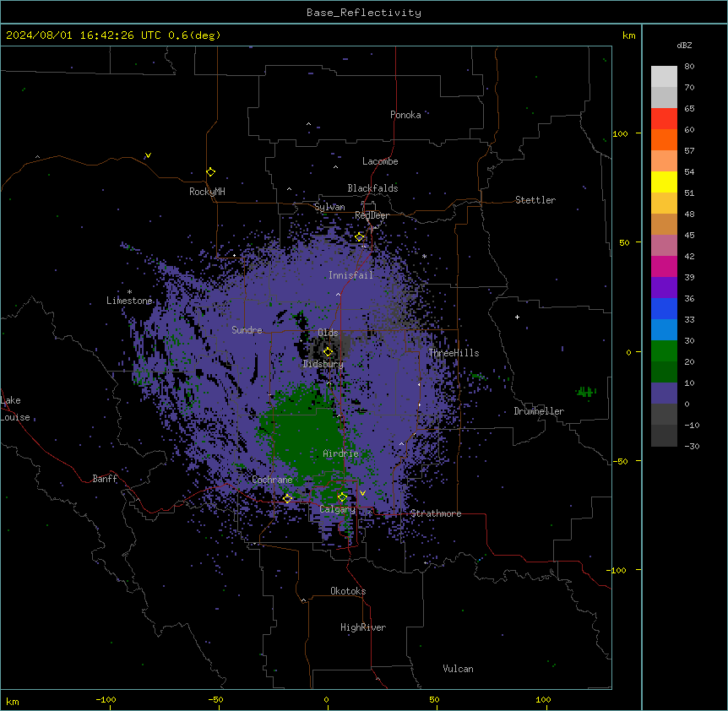Click the timestamp 2024/08/01 16:42:26 UTC
This screenshot has height=711, width=728.
pos(84,35)
